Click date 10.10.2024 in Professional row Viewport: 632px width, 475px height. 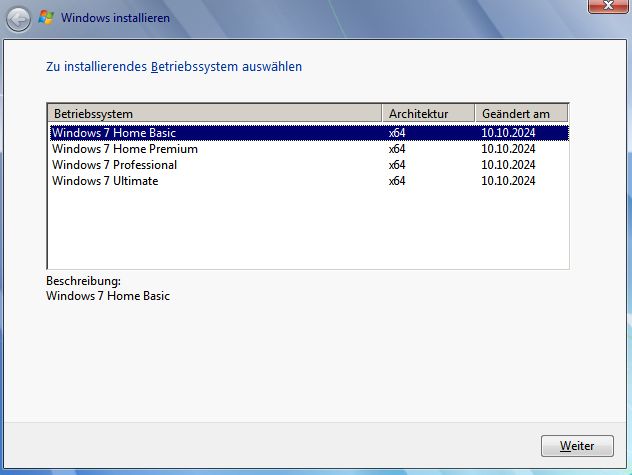pos(508,165)
